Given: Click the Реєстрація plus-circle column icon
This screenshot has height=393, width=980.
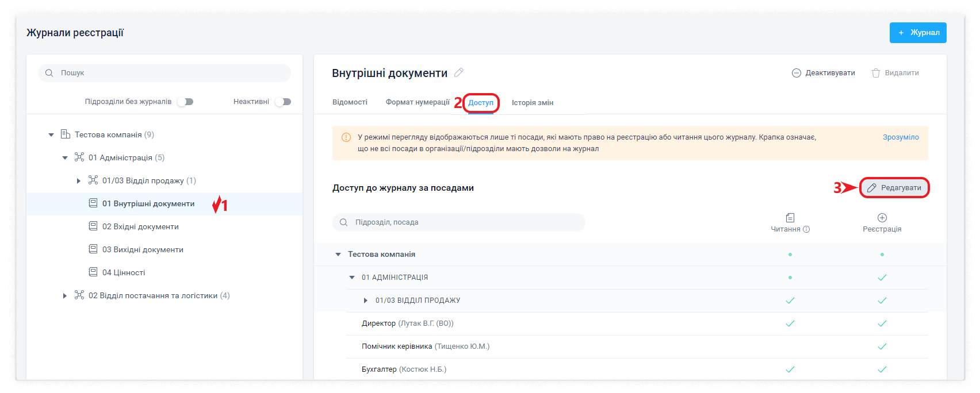Looking at the screenshot, I should [882, 218].
